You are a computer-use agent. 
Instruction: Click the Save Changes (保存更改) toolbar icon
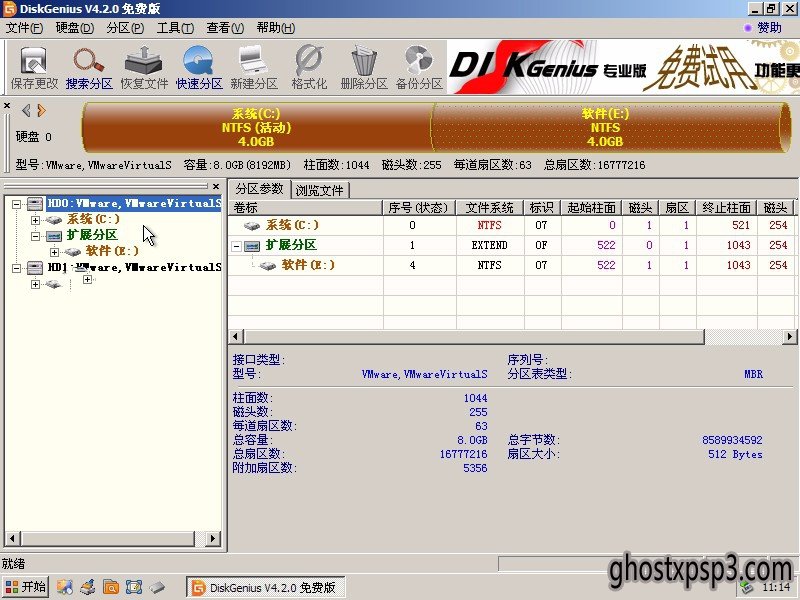[x=34, y=68]
